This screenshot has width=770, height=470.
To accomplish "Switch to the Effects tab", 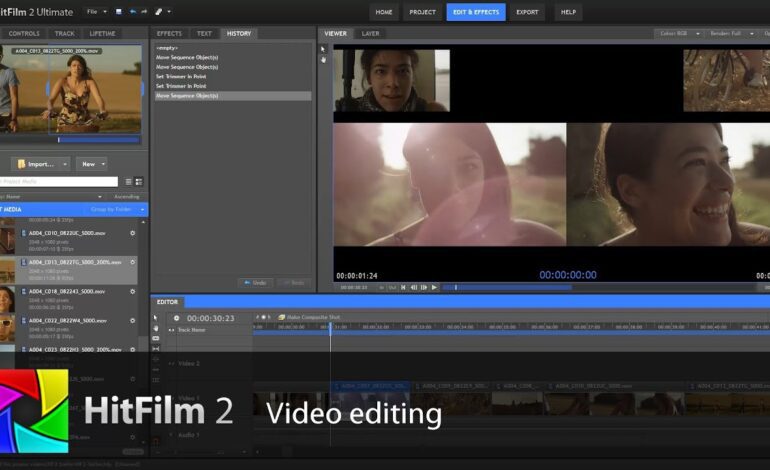I will pos(169,33).
